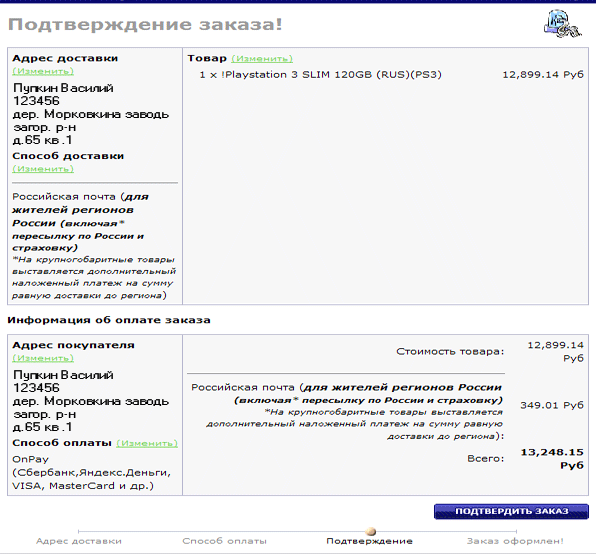Go to Адрес доставки checkout step
Viewport: 596px width, 554px height.
79,541
